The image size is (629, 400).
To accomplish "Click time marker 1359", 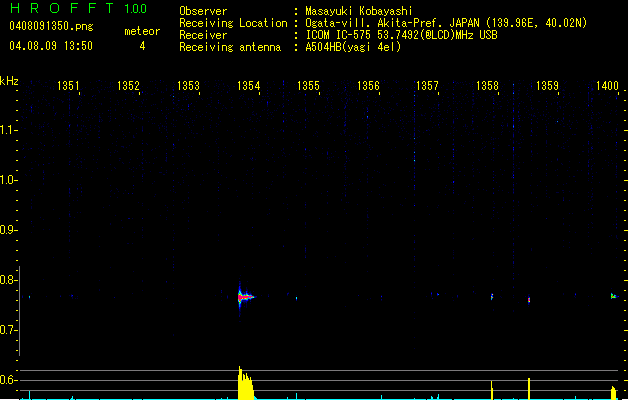I will coord(547,86).
